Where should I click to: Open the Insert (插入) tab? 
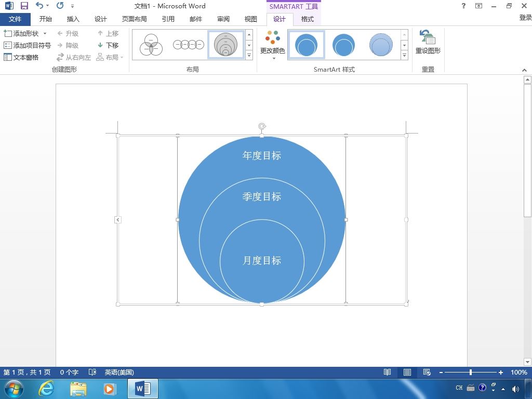73,19
